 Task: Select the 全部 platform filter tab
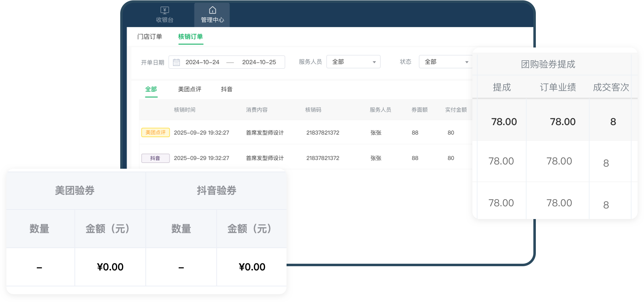click(x=151, y=89)
